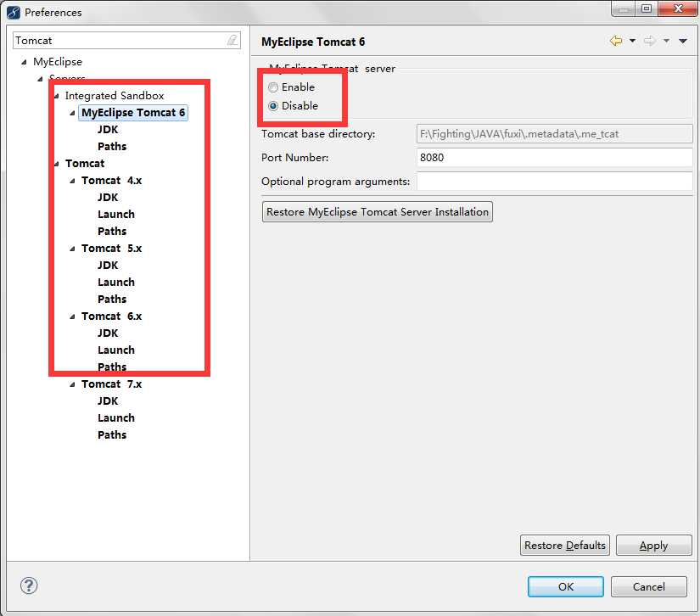The width and height of the screenshot is (700, 616).
Task: Open the forward history dropdown arrow
Action: click(x=667, y=41)
